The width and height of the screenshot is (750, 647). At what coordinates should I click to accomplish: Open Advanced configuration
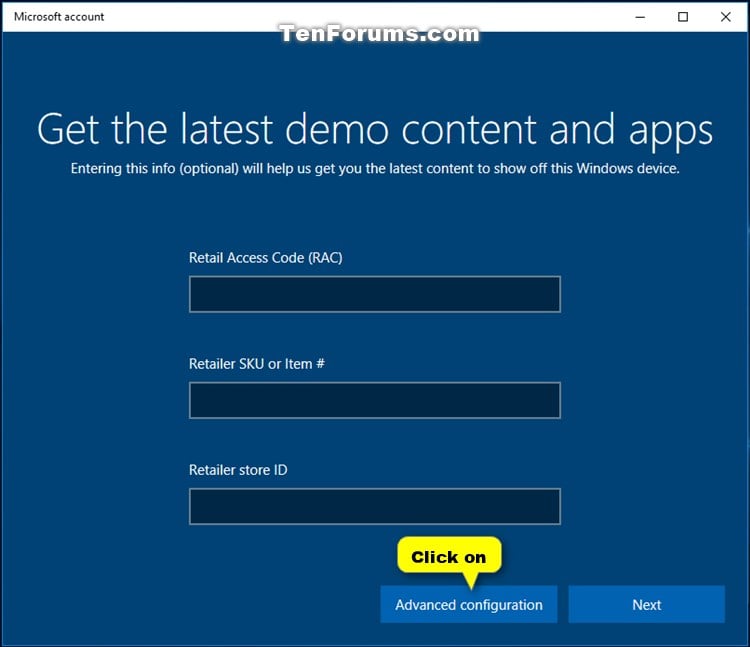tap(469, 604)
